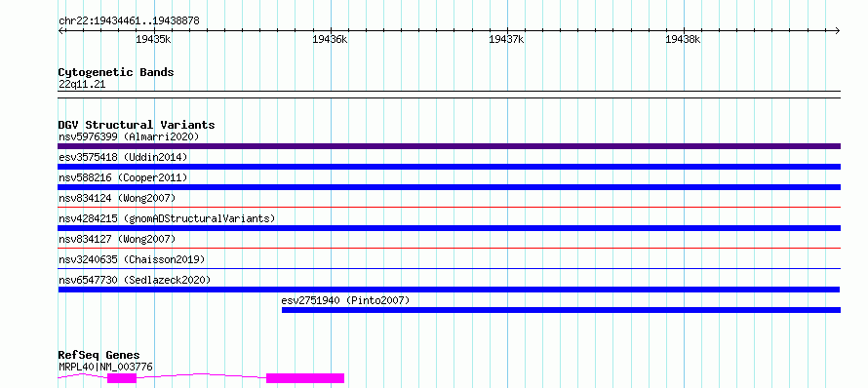Click the thin red nsv834127 variant line
Screen dimensions: 868x388
tap(449, 248)
